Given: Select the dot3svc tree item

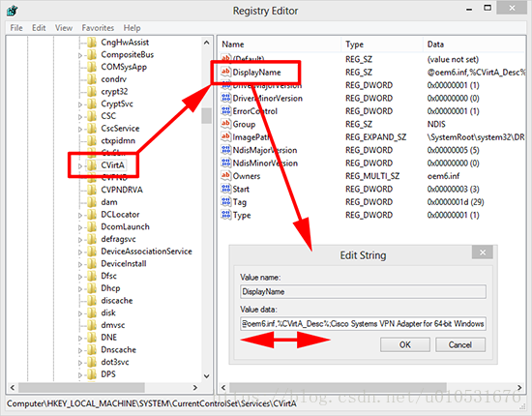Looking at the screenshot, I should click(x=115, y=362).
